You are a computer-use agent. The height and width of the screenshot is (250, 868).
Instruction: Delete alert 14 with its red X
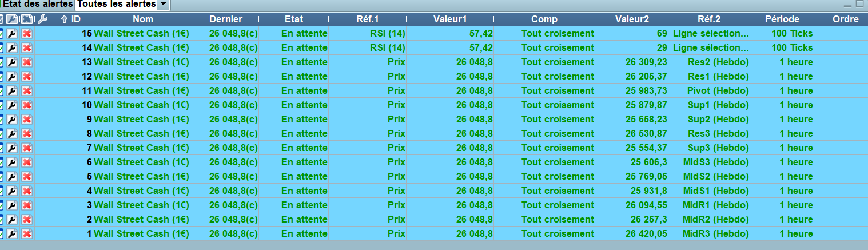pyautogui.click(x=26, y=48)
